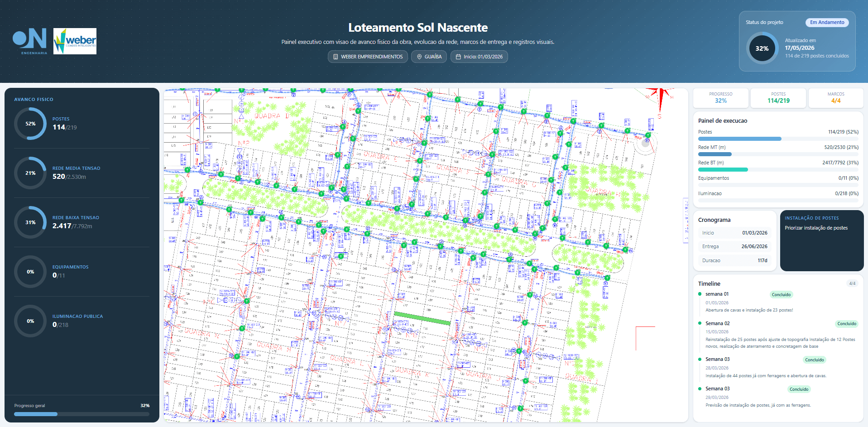868x427 pixels.
Task: Select the GUAÍBA location chip
Action: [429, 57]
